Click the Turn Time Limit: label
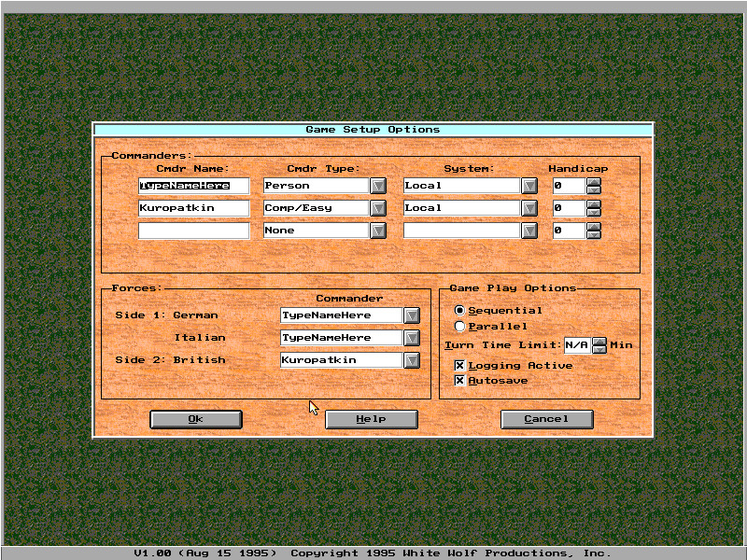This screenshot has height=560, width=747. (x=503, y=345)
